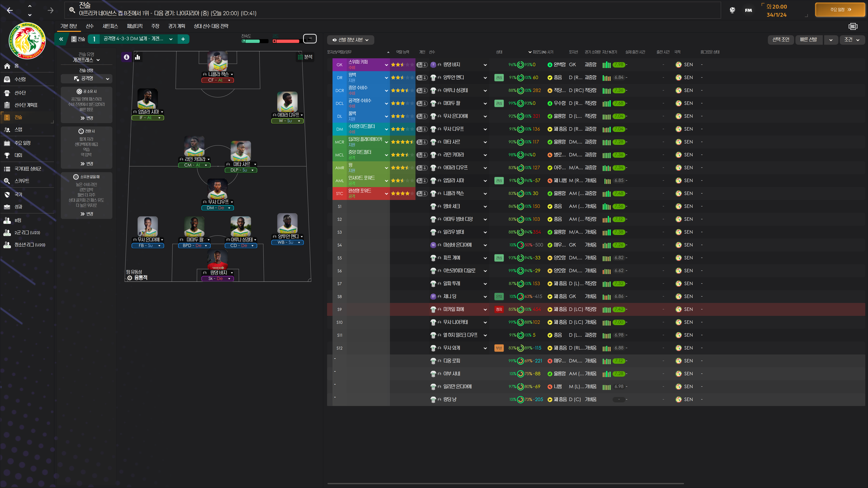This screenshot has height=488, width=868.
Task: Click the globe icon beside FM logo
Action: tap(732, 10)
